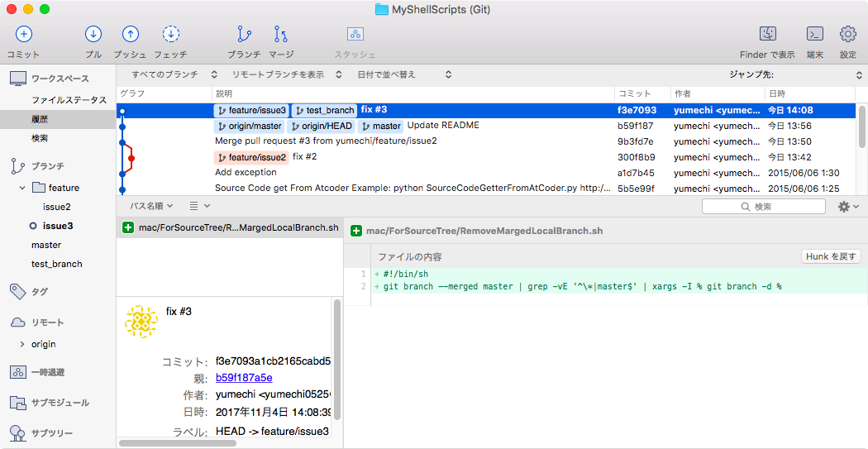Select 'Merge pull request #3' commit row

[x=487, y=141]
